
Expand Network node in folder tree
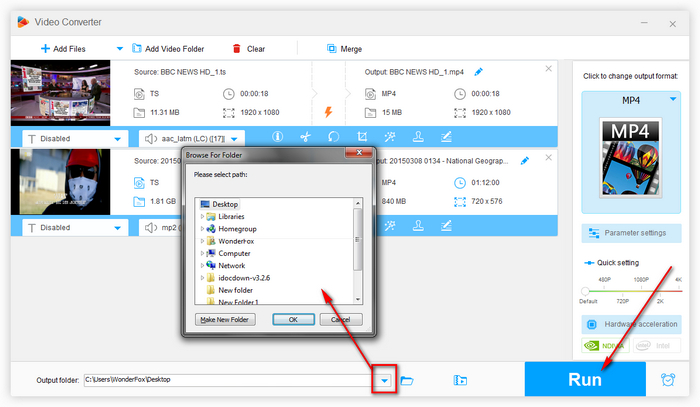202,265
